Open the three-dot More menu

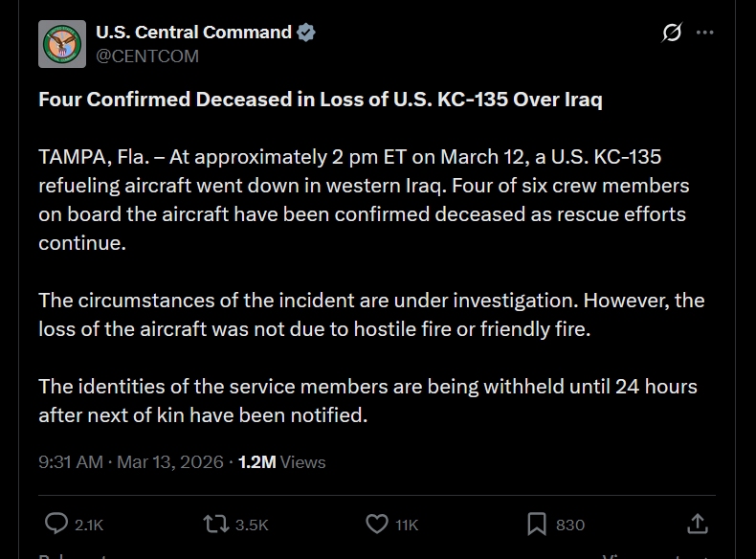(x=705, y=33)
